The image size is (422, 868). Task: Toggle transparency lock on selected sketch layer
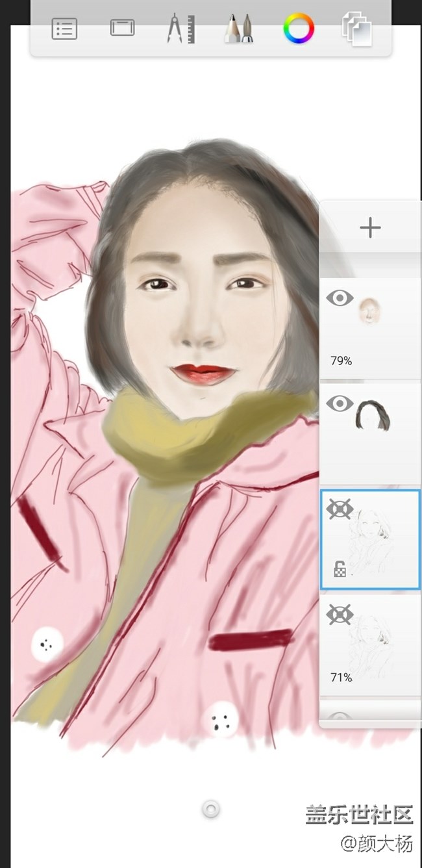pyautogui.click(x=340, y=570)
